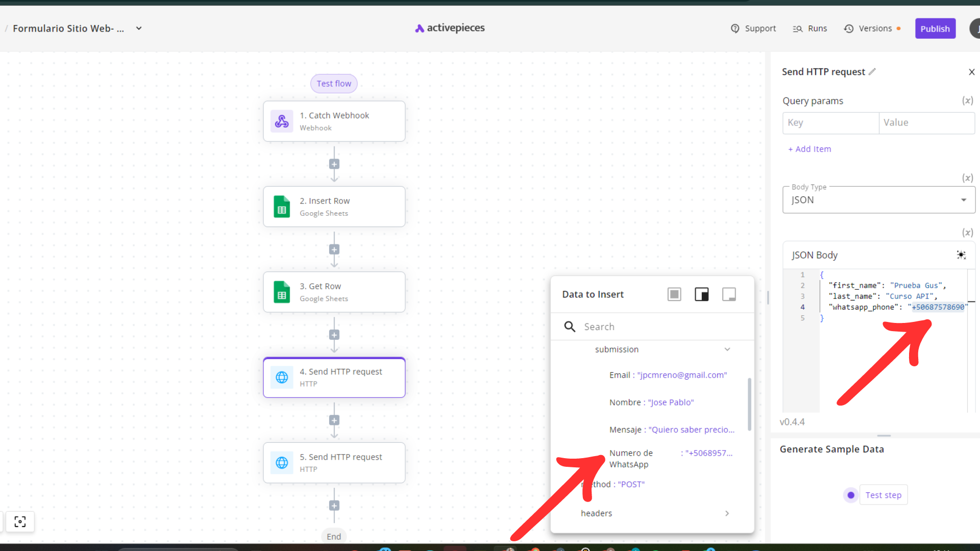The image size is (980, 551).
Task: Click panel resize handle above Generate Sample Data
Action: tap(884, 436)
